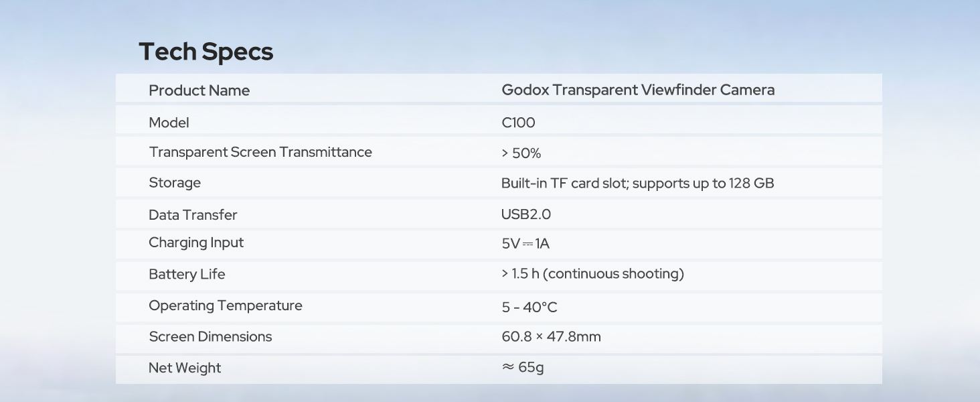Click the Tech Specs heading
The height and width of the screenshot is (402, 980).
[206, 52]
